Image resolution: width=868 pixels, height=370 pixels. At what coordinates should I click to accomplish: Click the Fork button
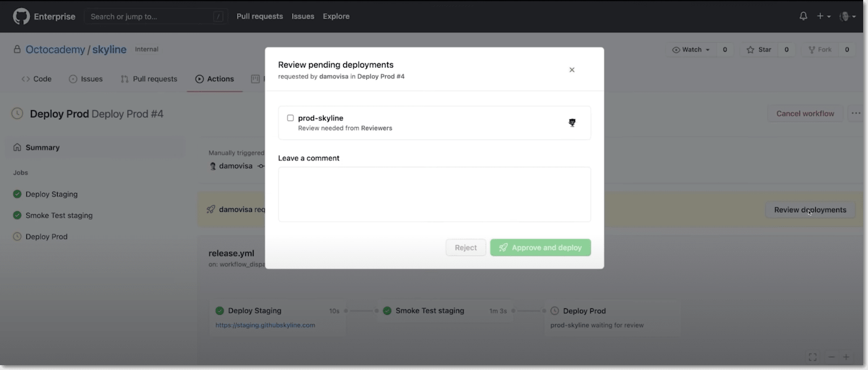point(820,50)
